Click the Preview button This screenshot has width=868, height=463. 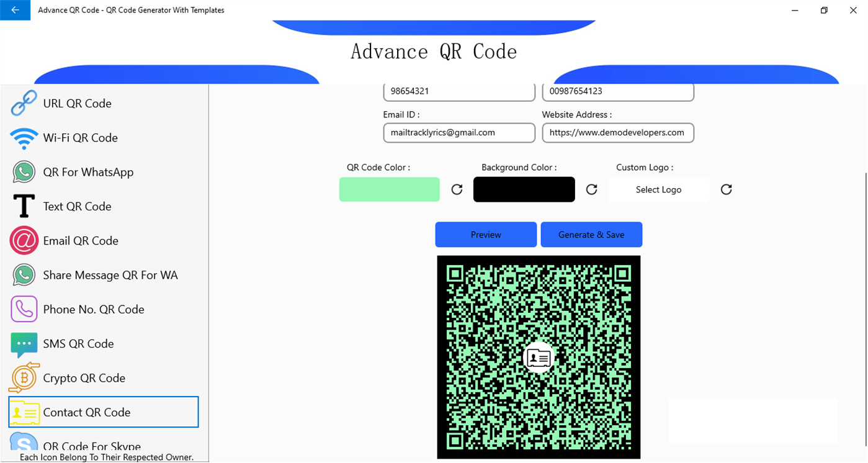pyautogui.click(x=486, y=235)
